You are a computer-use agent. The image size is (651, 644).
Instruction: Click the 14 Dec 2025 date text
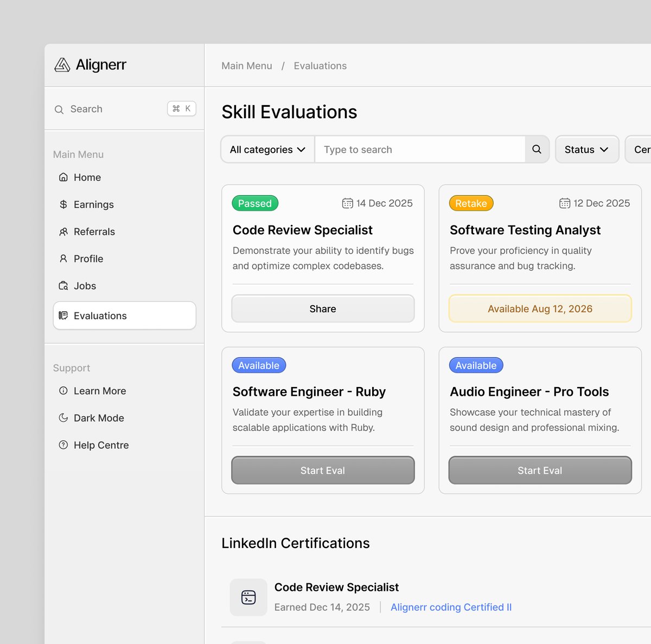pos(385,203)
